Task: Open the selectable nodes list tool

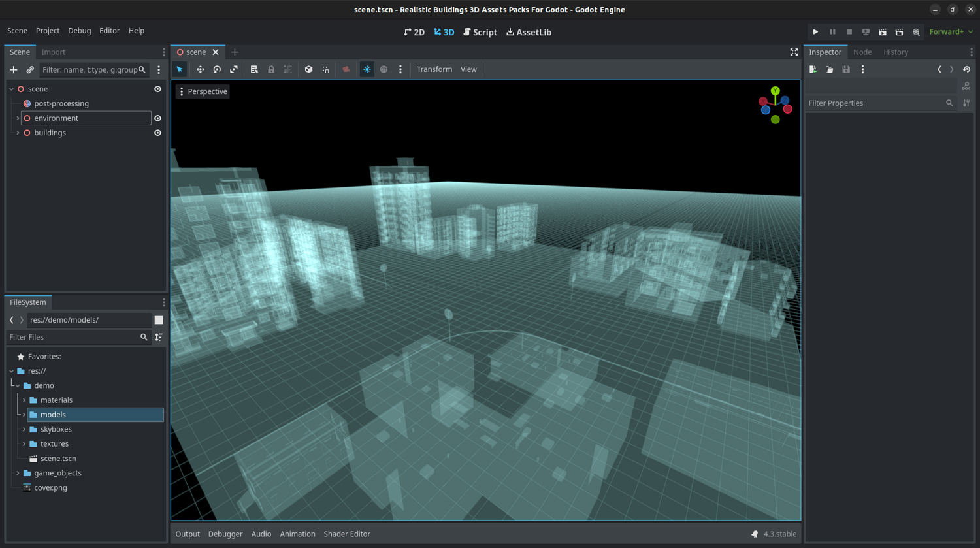Action: [254, 69]
